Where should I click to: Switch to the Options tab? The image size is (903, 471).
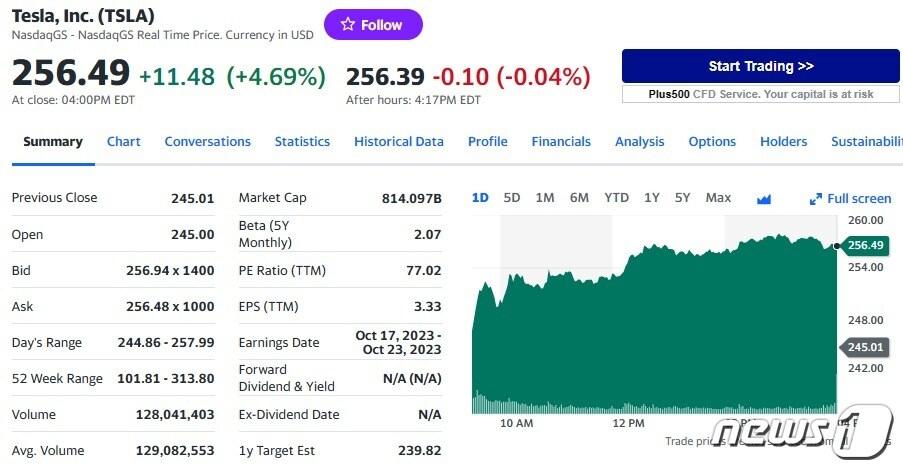click(x=712, y=142)
